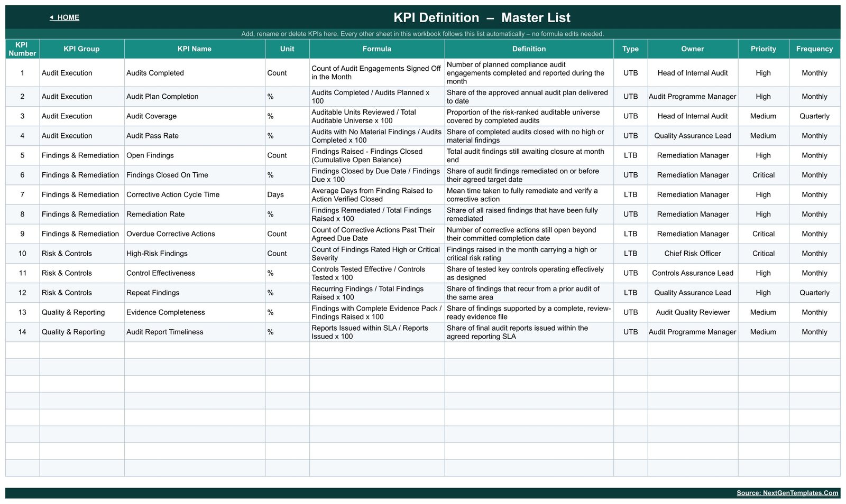Image resolution: width=846 pixels, height=504 pixels.
Task: Click 'Critical' priority in High-Risk Findings row
Action: tap(764, 254)
